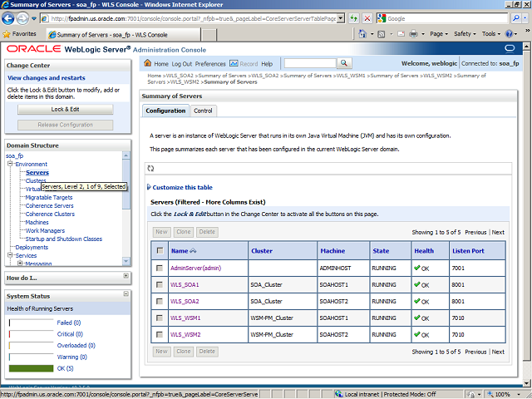Click the Name column sort arrows icon
Screen dimensions: 532x399
point(194,250)
